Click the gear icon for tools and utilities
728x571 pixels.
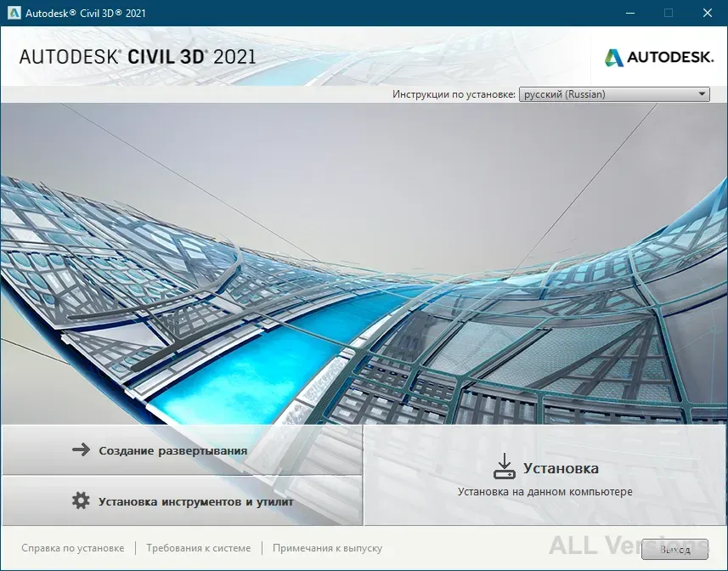[x=81, y=501]
